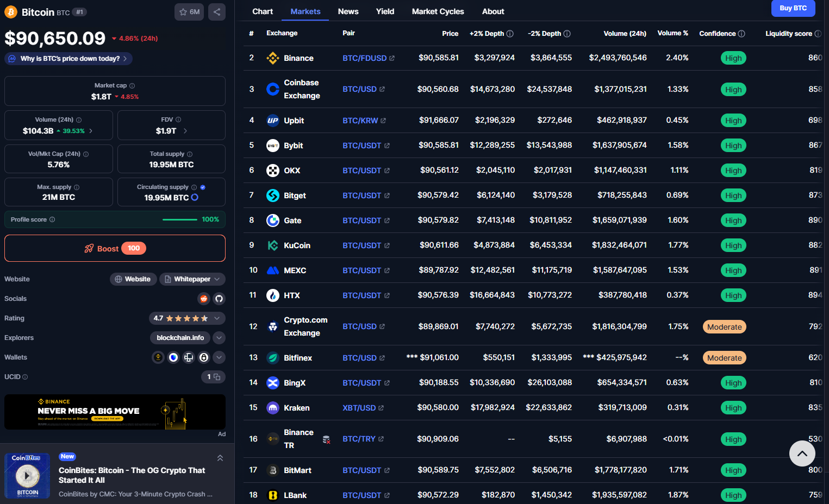This screenshot has height=504, width=829.
Task: Expand the 4.7 star Rating dropdown
Action: pyautogui.click(x=217, y=318)
